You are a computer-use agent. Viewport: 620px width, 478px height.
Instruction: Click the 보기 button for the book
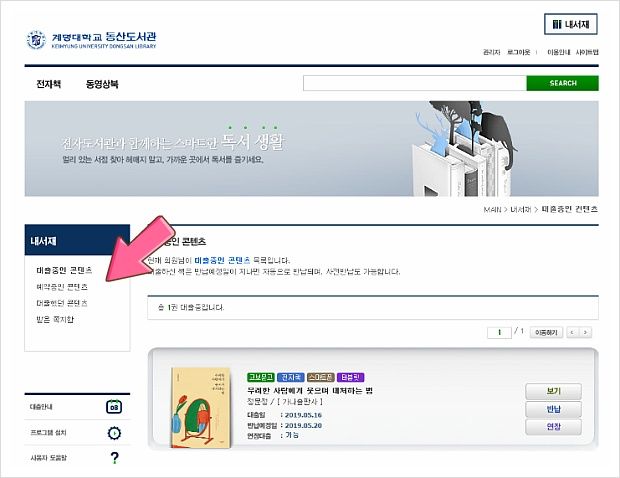tap(553, 391)
